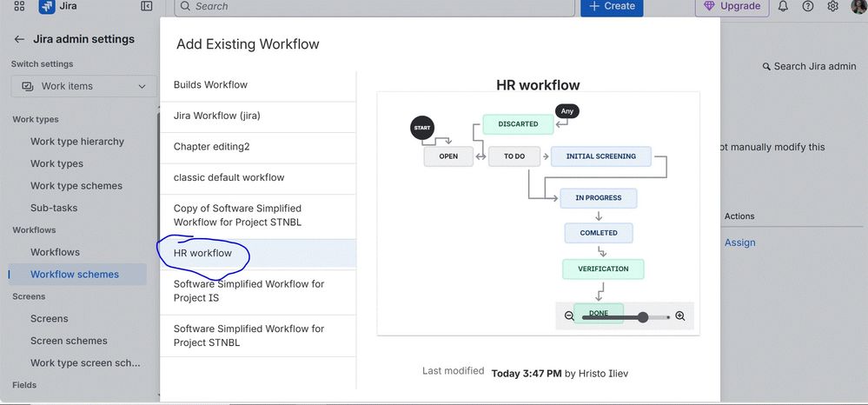Screen dimensions: 868x405
Task: Click the OPEN status node
Action: click(448, 156)
